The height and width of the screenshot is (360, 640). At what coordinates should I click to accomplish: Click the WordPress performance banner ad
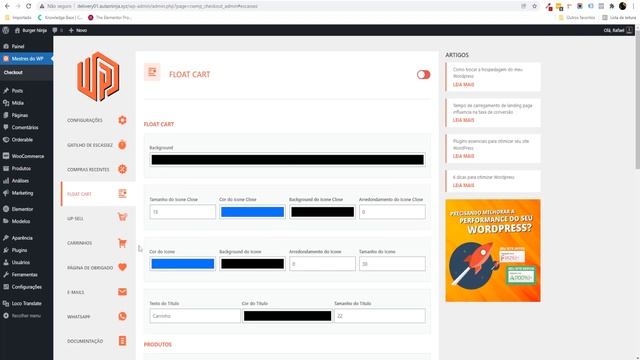click(x=493, y=251)
